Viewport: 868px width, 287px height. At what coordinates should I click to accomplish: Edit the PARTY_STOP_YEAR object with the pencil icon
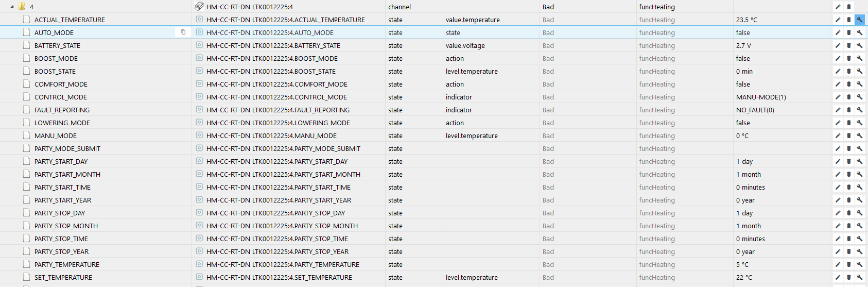click(838, 251)
